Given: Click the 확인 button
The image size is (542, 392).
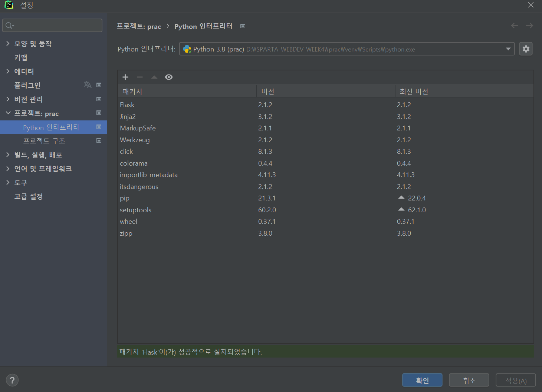Looking at the screenshot, I should pyautogui.click(x=422, y=380).
